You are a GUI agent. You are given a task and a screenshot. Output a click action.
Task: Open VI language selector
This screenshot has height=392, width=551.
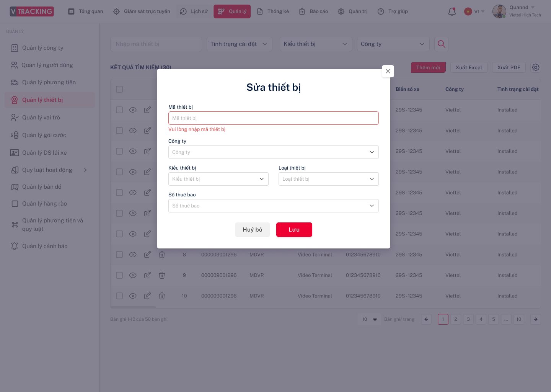[474, 11]
